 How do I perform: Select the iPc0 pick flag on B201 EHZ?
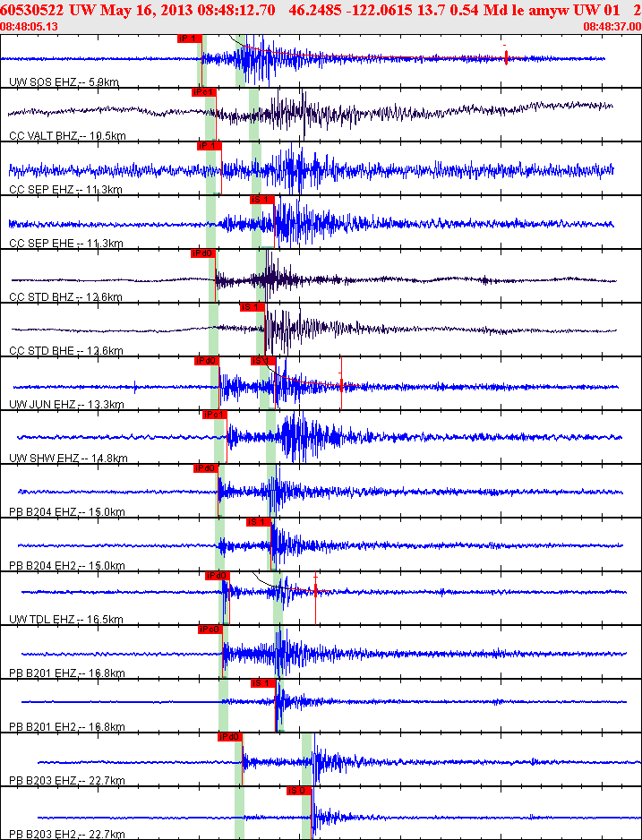click(210, 630)
